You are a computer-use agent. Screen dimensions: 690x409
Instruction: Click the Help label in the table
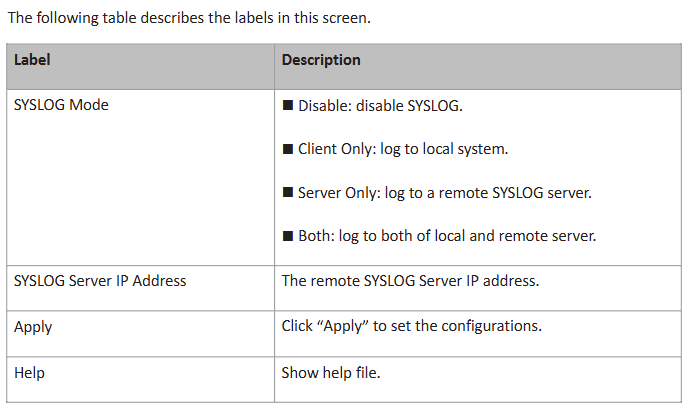pyautogui.click(x=29, y=373)
